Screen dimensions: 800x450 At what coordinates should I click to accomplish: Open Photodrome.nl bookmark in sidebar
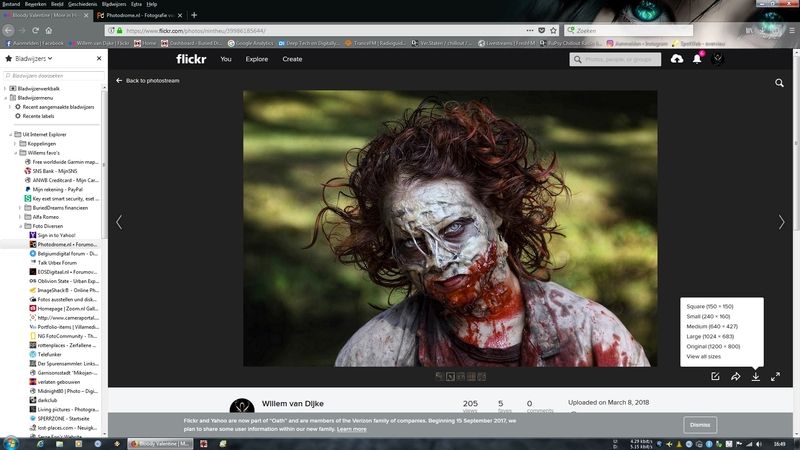[63, 244]
